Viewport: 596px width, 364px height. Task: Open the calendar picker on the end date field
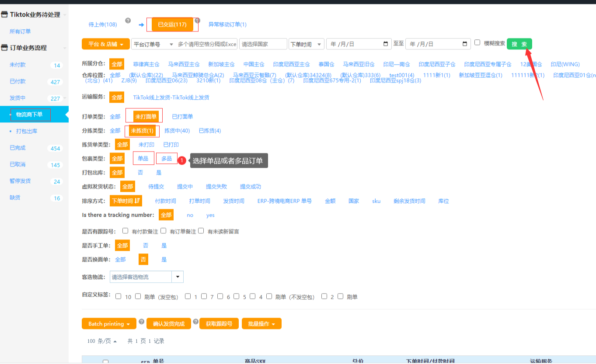coord(465,44)
